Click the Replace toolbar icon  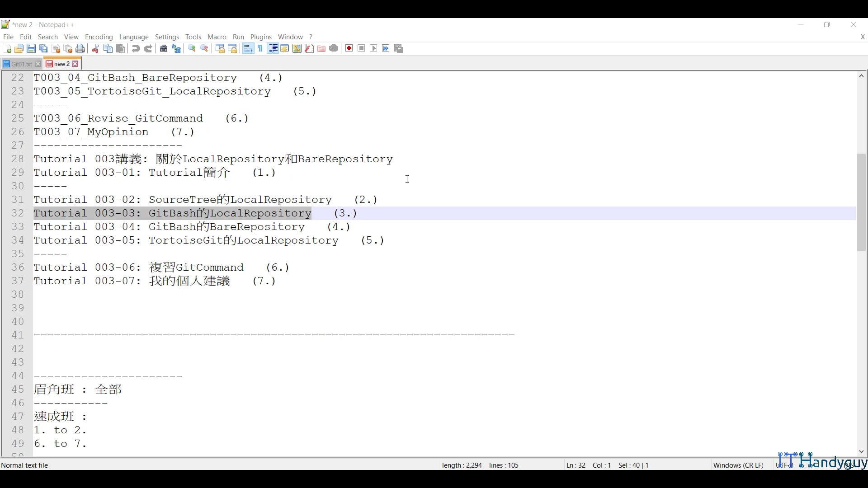click(177, 48)
